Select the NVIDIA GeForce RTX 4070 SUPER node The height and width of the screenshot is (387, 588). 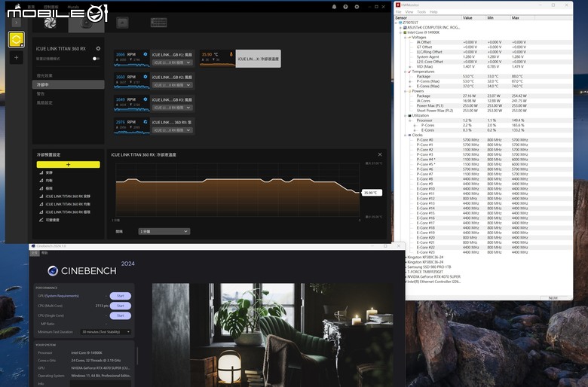[434, 276]
